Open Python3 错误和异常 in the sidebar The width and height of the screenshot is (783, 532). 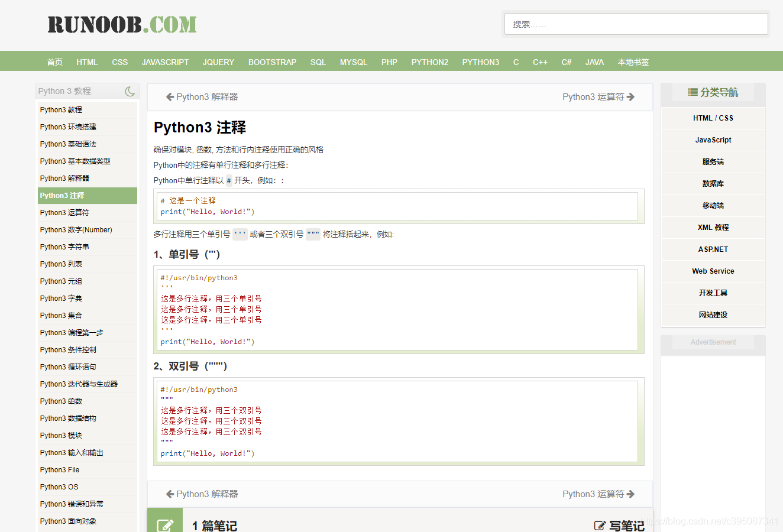point(88,504)
